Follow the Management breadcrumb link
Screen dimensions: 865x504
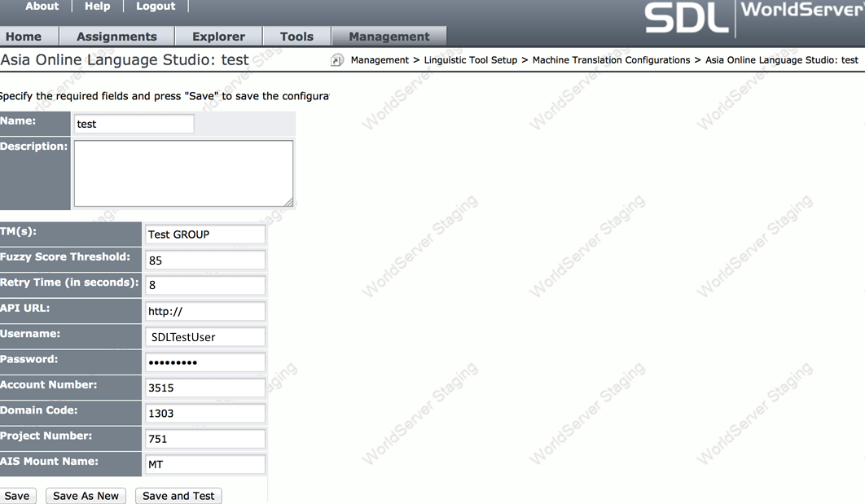click(x=380, y=60)
